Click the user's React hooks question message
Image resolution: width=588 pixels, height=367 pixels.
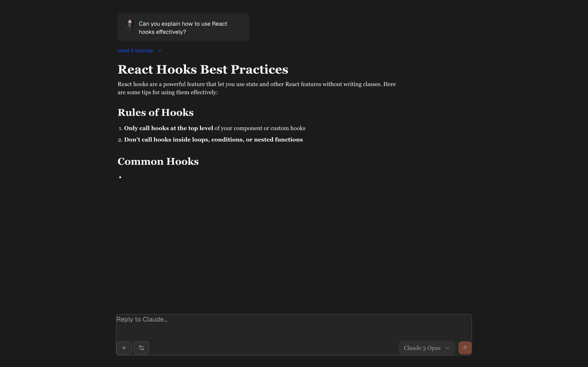click(x=183, y=28)
